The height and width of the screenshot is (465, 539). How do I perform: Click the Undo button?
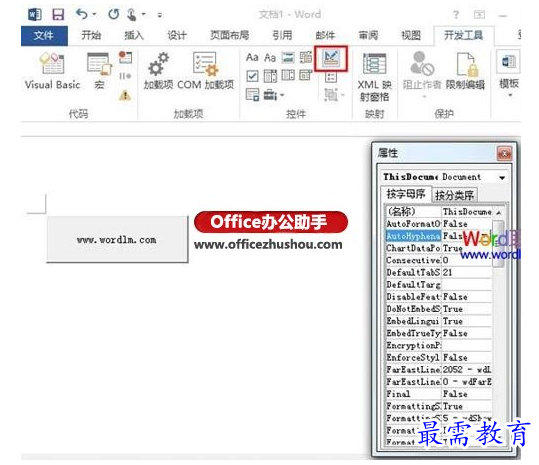pos(82,14)
